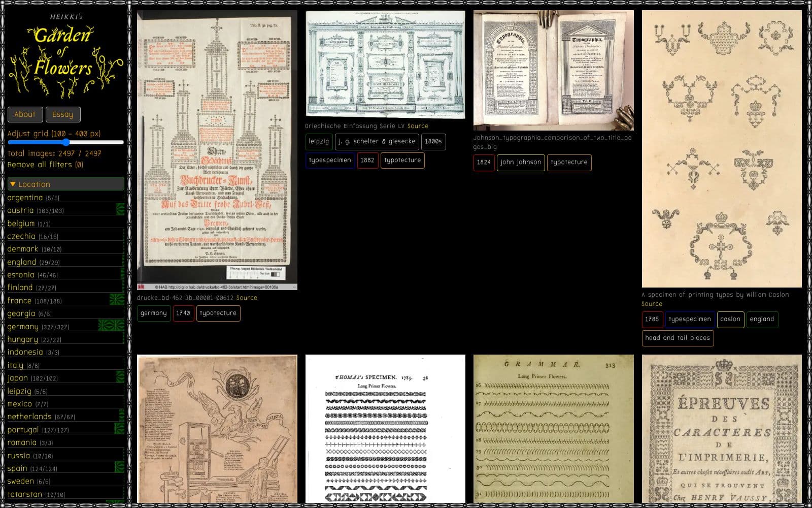
Task: Filter by sweden location
Action: point(66,481)
